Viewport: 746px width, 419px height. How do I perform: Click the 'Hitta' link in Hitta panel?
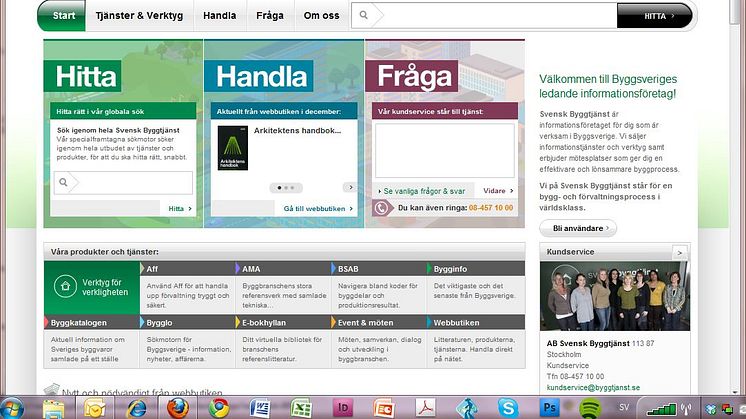pyautogui.click(x=180, y=208)
